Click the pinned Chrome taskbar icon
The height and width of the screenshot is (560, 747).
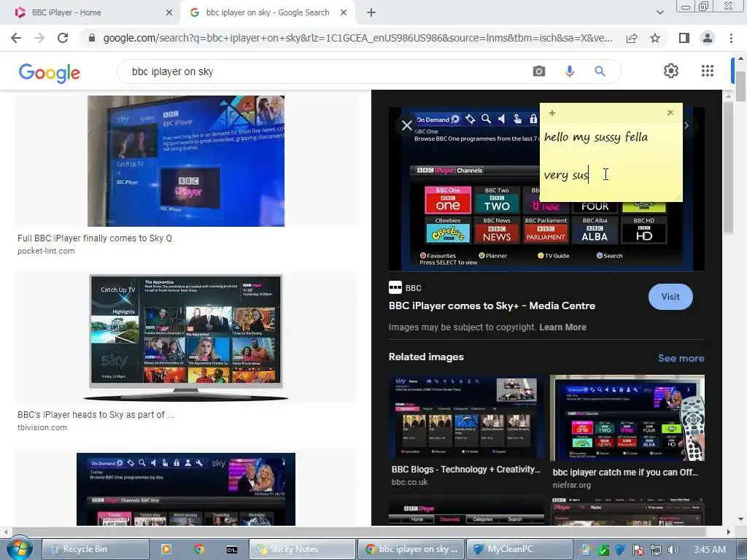click(x=199, y=549)
